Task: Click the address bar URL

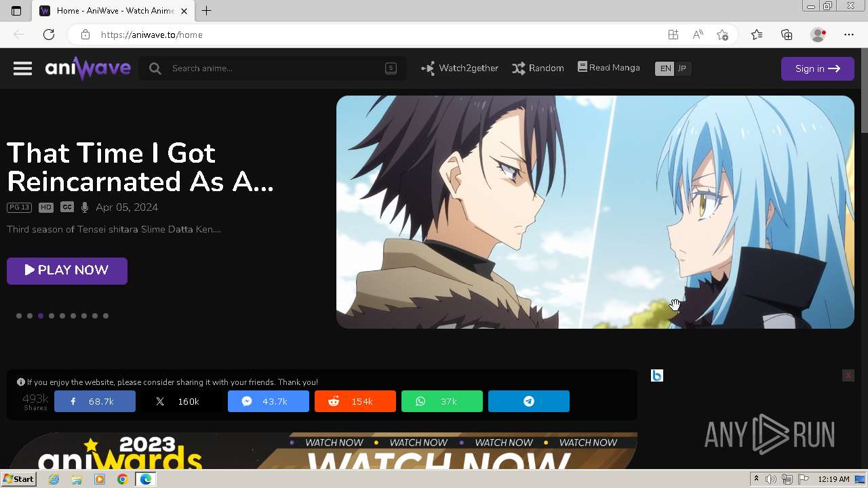Action: coord(152,35)
